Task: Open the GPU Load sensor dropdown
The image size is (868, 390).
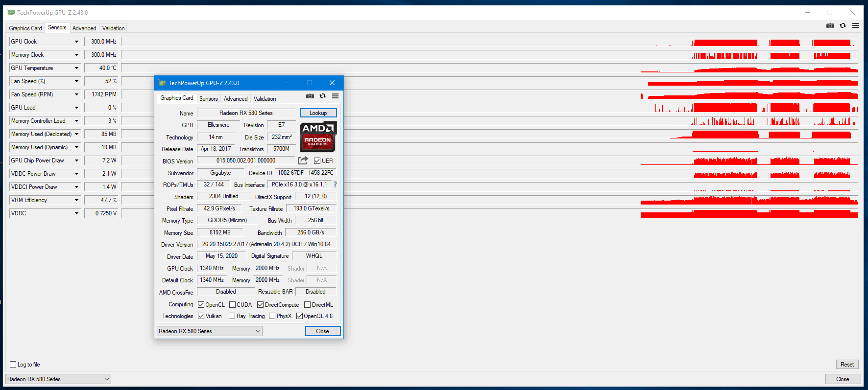Action: [x=76, y=108]
